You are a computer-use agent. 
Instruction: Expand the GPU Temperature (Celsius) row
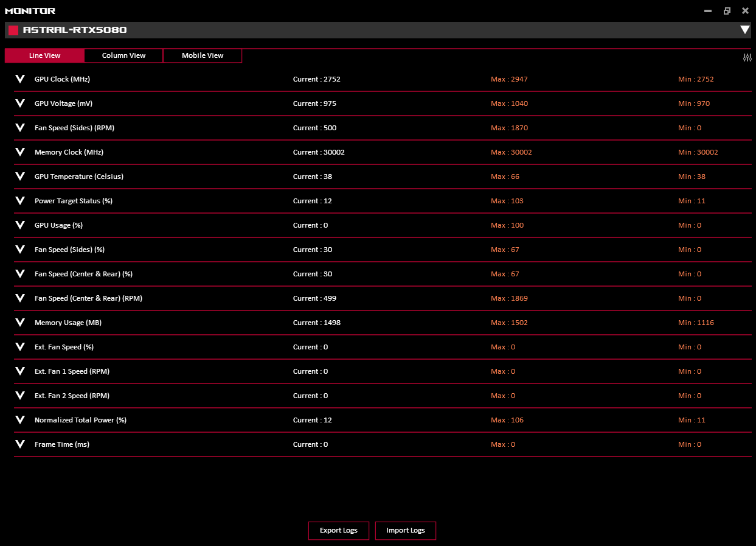pyautogui.click(x=20, y=177)
